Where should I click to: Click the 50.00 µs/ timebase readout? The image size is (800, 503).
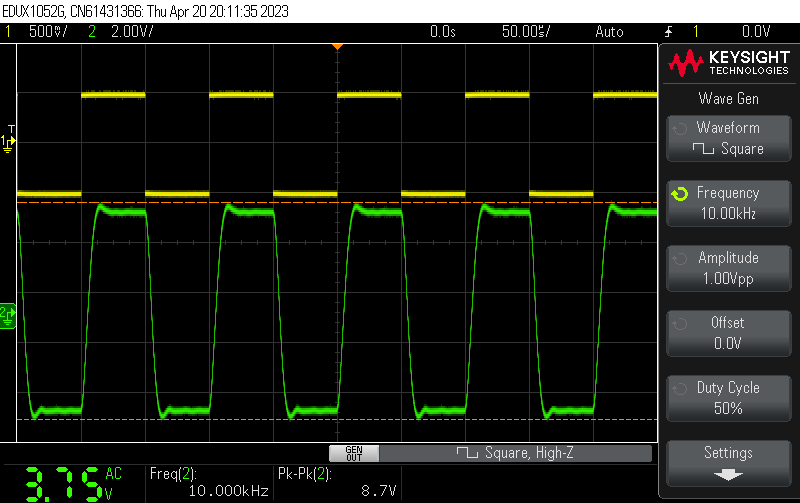click(526, 32)
